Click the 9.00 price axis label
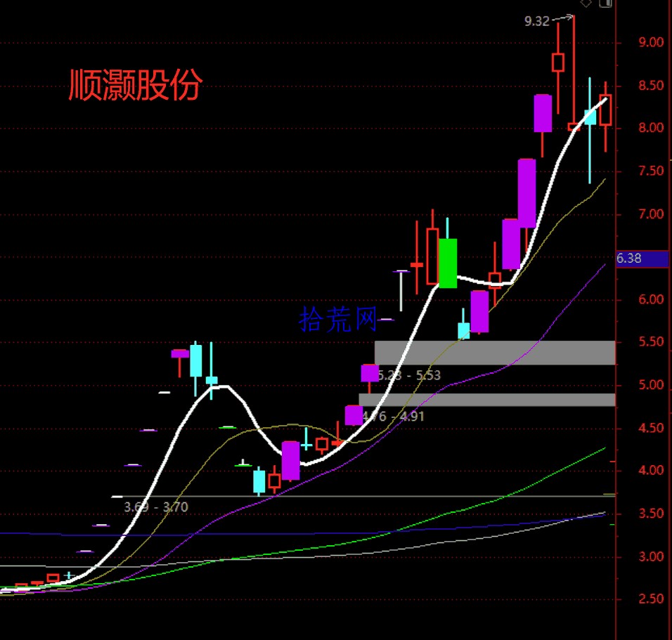The height and width of the screenshot is (640, 672). (651, 42)
